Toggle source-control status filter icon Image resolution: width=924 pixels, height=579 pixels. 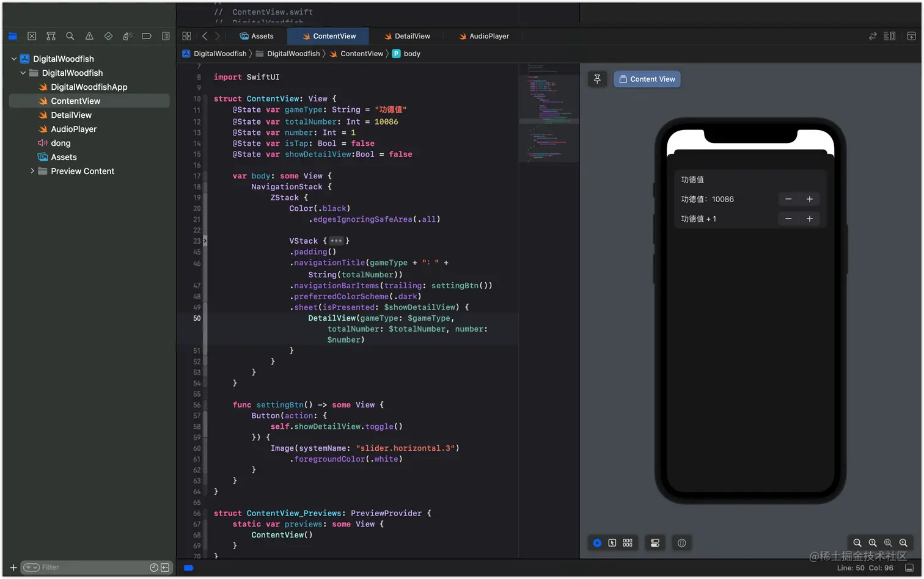(x=165, y=567)
